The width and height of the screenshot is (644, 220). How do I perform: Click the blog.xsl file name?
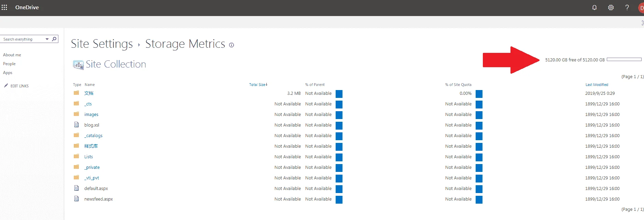pyautogui.click(x=92, y=125)
